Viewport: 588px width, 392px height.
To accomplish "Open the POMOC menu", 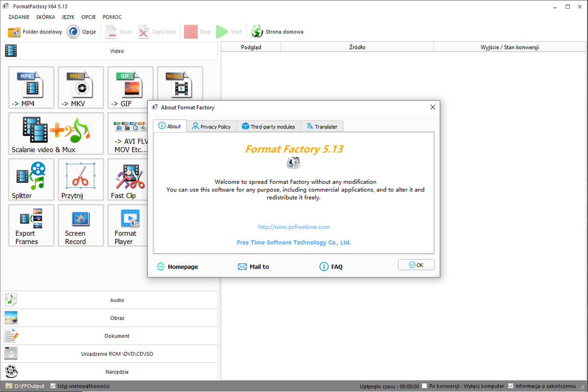I will tap(112, 17).
